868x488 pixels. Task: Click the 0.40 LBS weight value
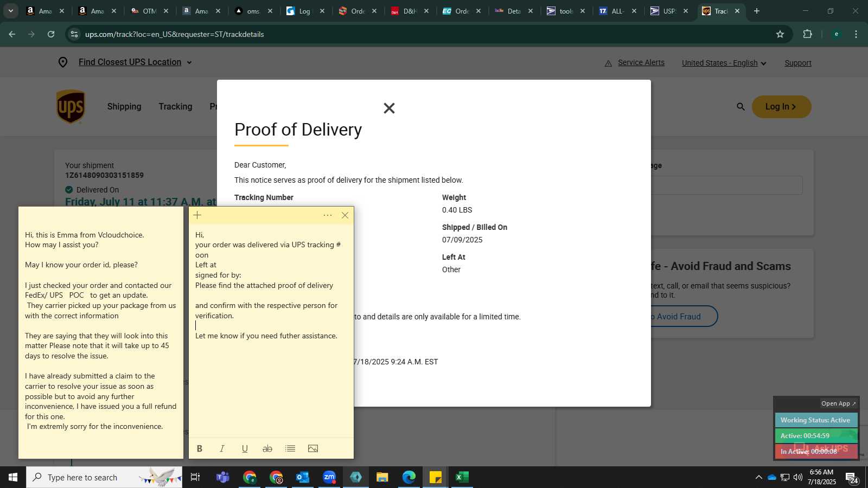pyautogui.click(x=457, y=210)
